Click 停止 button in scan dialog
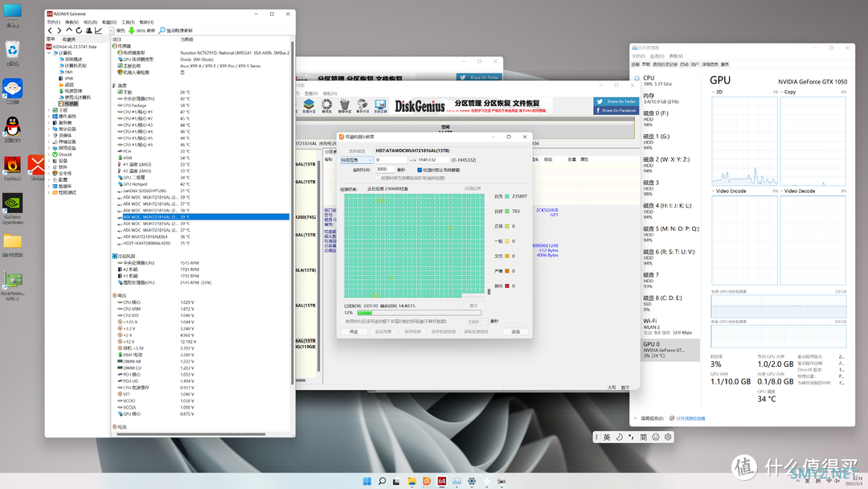 [354, 331]
